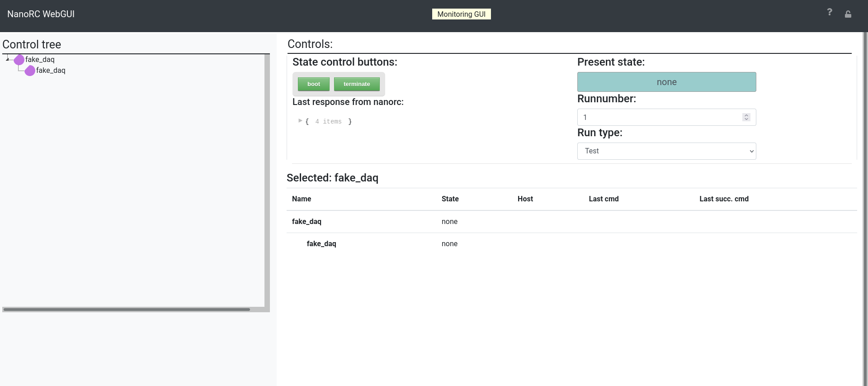Click the horizontal scrollbar of control tree
Viewport: 868px width, 386px height.
click(127, 310)
